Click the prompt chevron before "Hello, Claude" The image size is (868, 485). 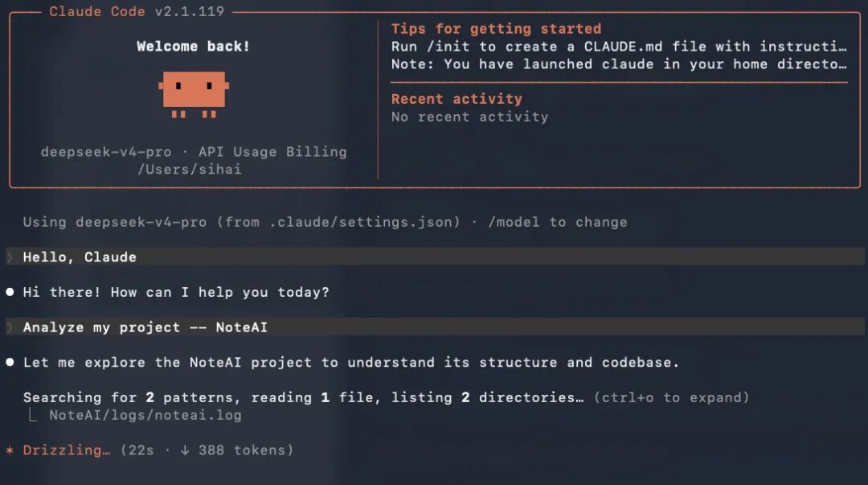10,257
